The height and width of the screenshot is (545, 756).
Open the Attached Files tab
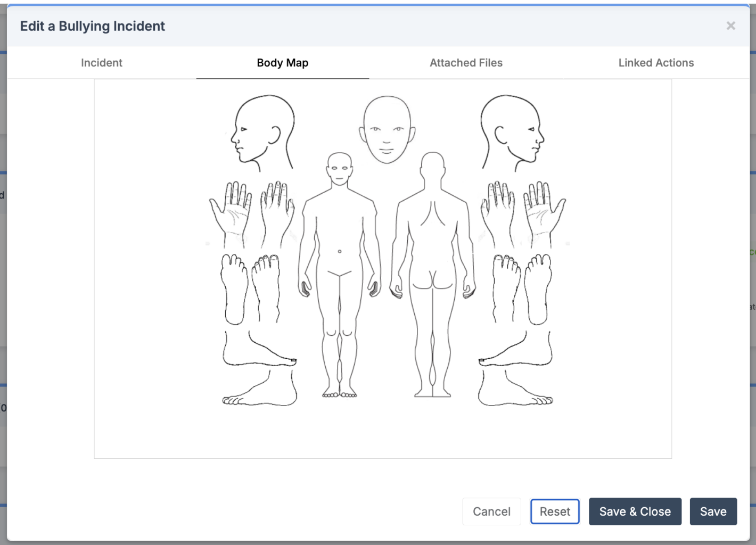[466, 62]
